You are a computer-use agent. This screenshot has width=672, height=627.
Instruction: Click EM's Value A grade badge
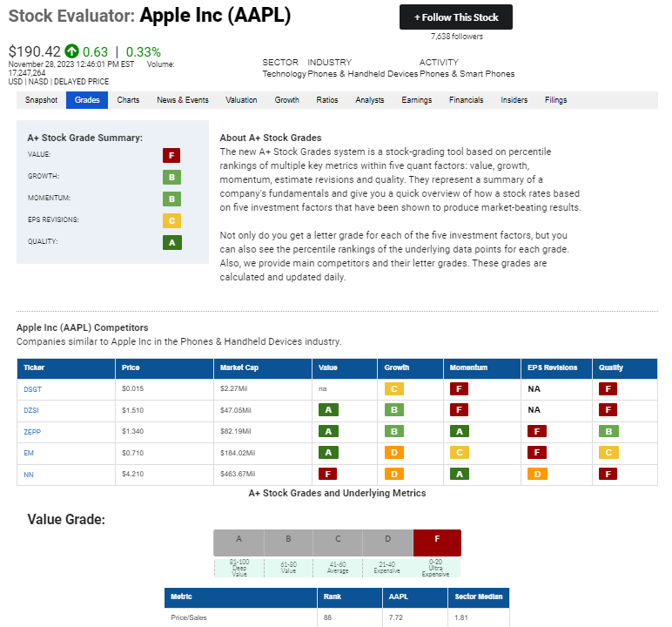click(328, 453)
